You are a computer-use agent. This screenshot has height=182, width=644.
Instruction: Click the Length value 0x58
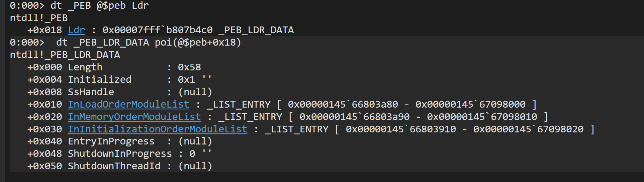click(x=189, y=67)
